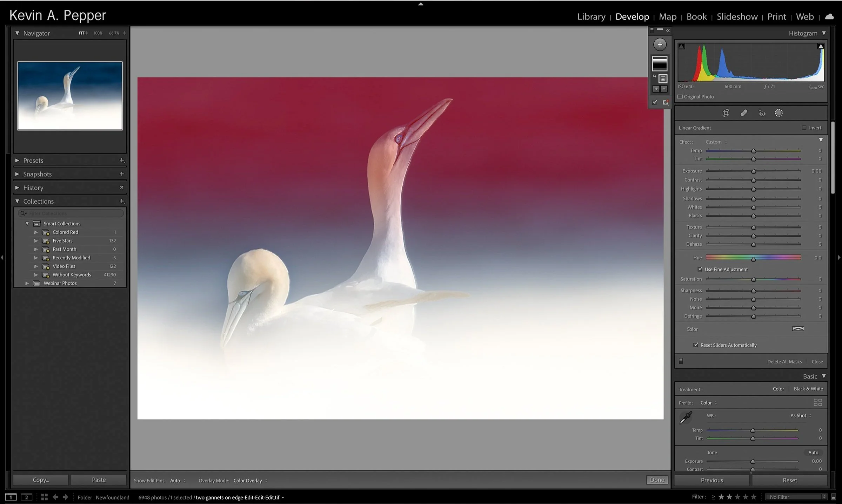The height and width of the screenshot is (504, 842).
Task: Uncheck Use Fine Adjustment option
Action: pos(700,269)
